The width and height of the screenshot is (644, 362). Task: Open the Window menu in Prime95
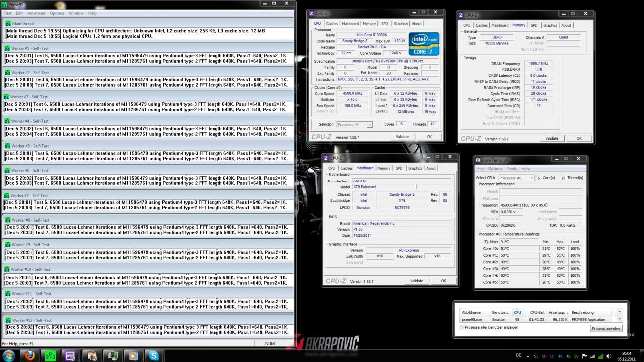pyautogui.click(x=76, y=13)
